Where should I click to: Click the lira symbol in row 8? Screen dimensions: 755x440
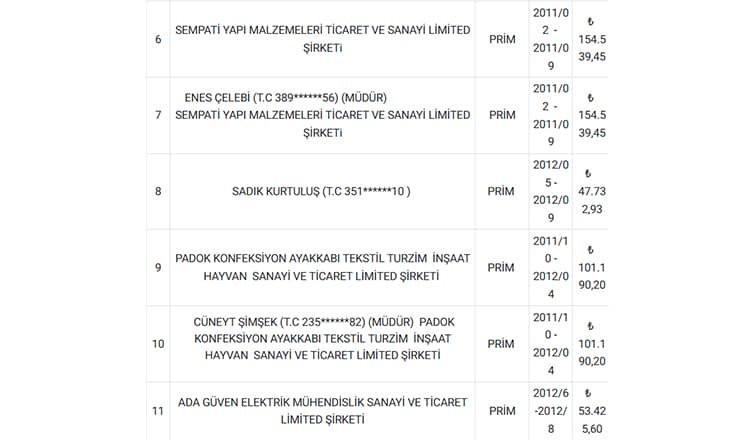[x=587, y=173]
